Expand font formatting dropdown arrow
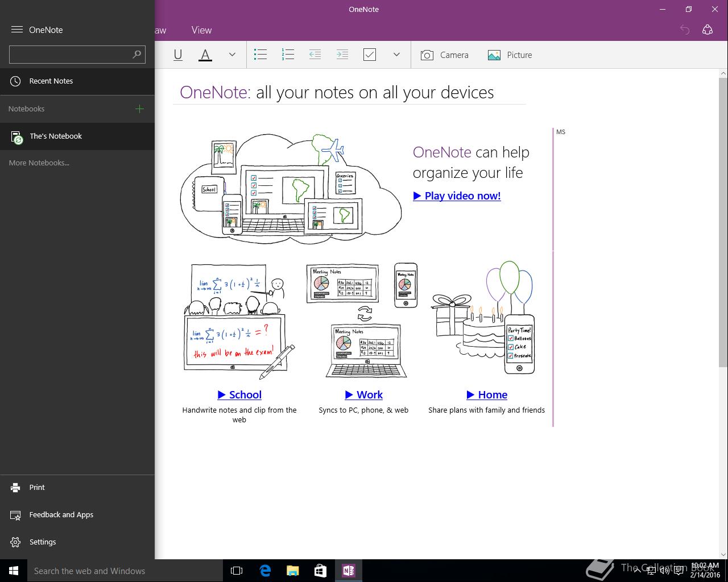This screenshot has width=728, height=582. (x=232, y=55)
